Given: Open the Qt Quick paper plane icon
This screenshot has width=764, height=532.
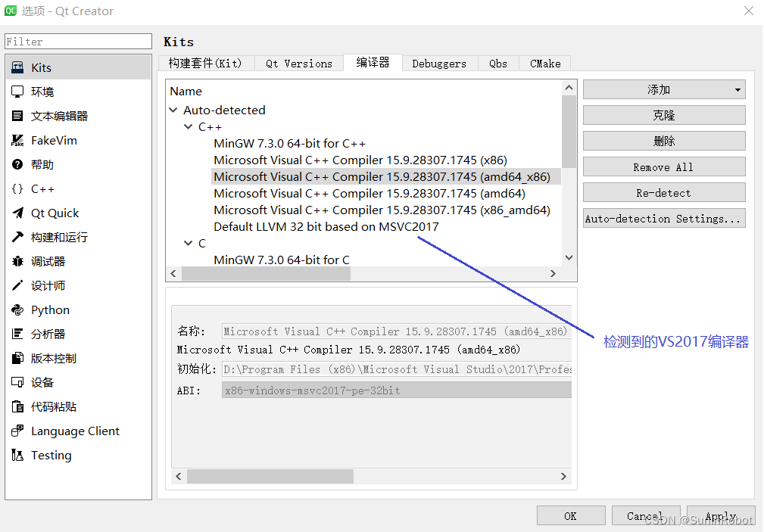Looking at the screenshot, I should 17,213.
